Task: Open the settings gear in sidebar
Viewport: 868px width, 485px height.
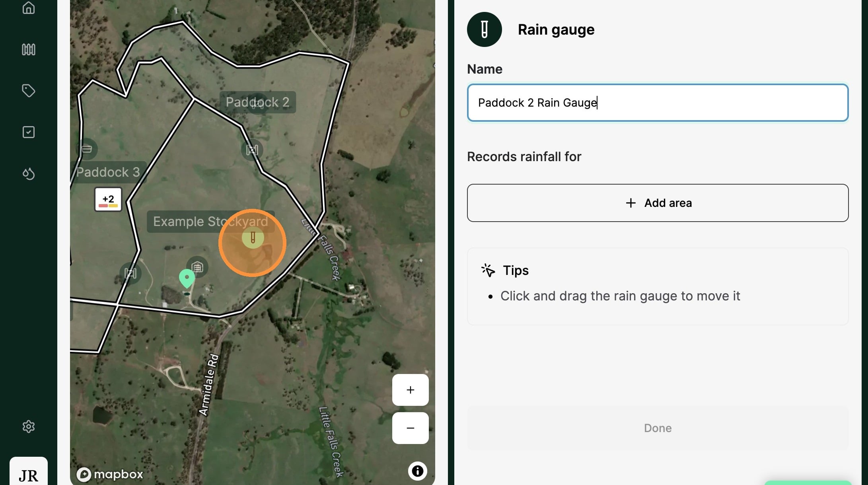Action: [28, 427]
